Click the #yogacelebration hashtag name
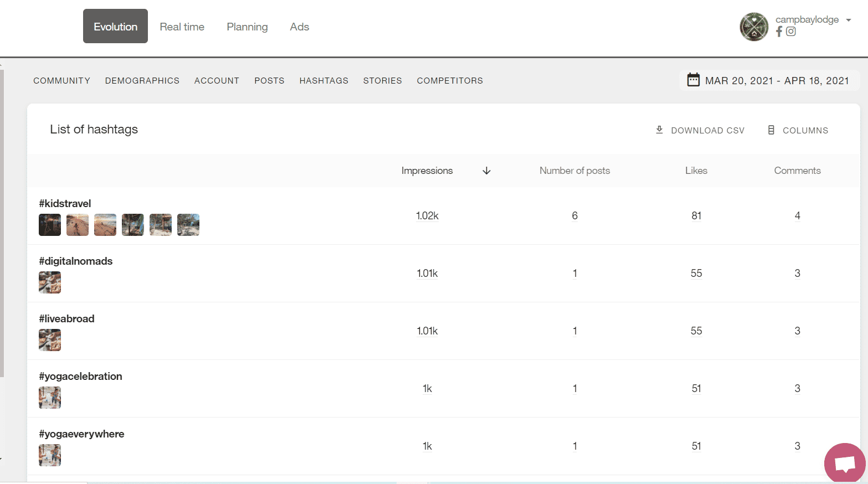The image size is (868, 484). click(x=80, y=376)
